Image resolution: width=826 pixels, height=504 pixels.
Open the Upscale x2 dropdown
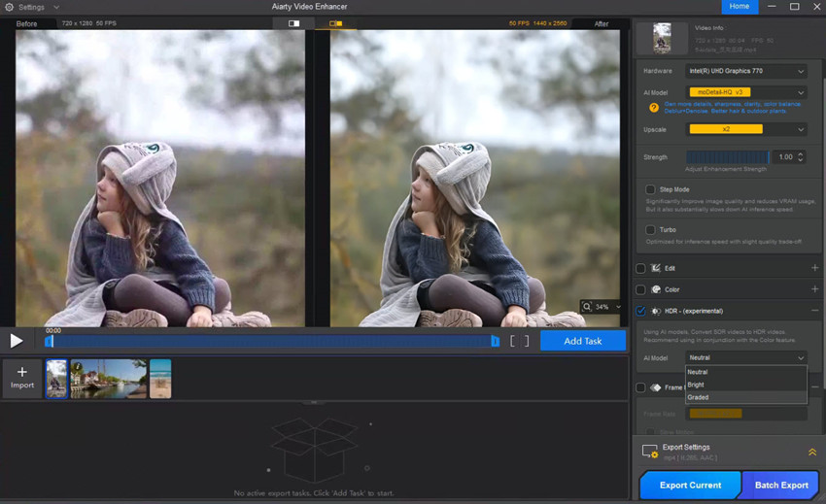[x=746, y=129]
